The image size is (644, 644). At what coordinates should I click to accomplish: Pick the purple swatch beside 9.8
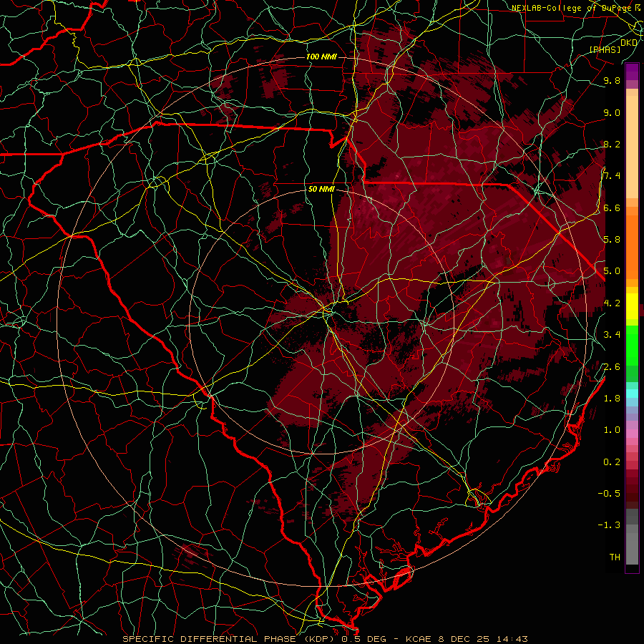632,72
